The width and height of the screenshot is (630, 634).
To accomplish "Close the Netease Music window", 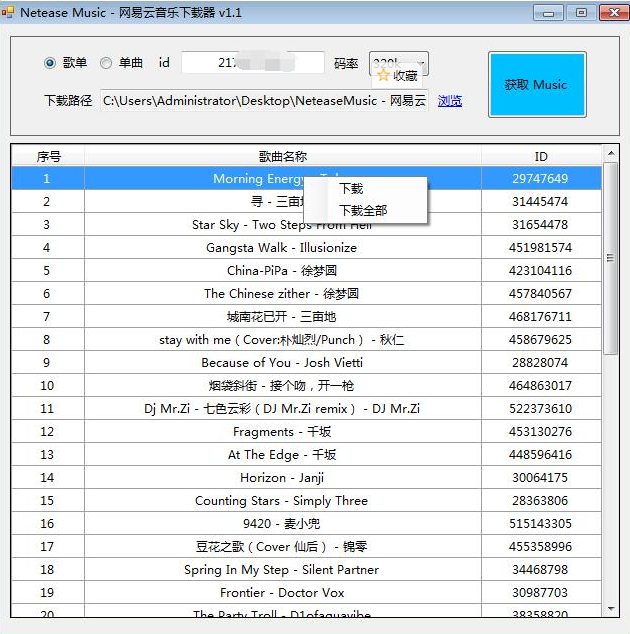I will 614,13.
